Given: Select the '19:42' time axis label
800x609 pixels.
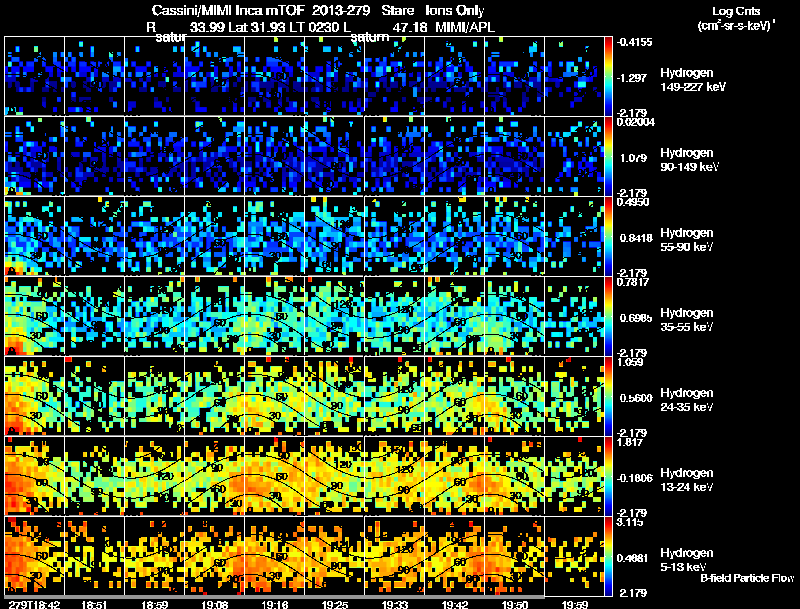Looking at the screenshot, I should pyautogui.click(x=455, y=605).
